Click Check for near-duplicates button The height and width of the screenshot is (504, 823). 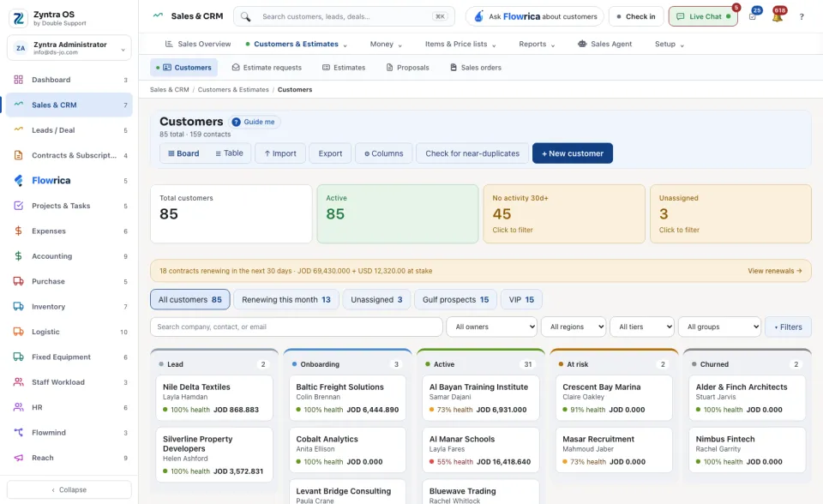(472, 153)
